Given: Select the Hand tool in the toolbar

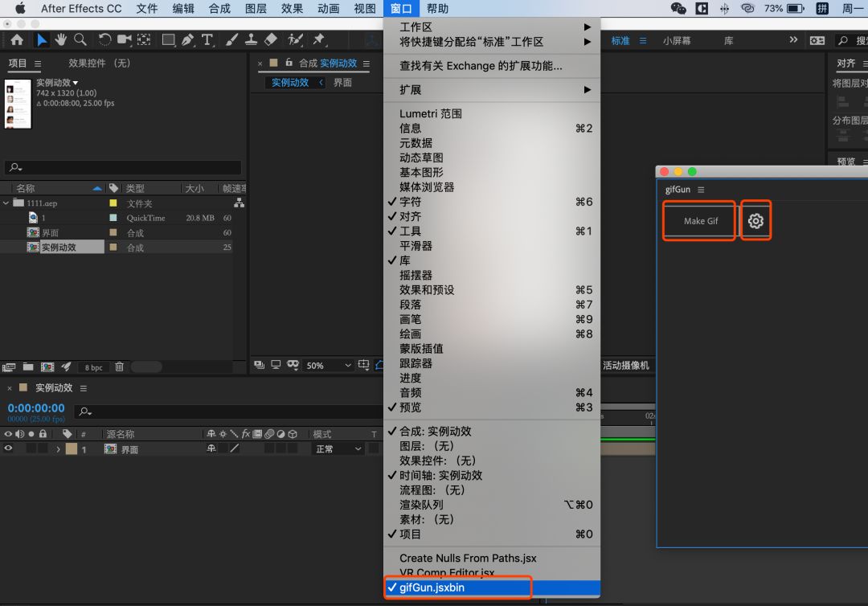Looking at the screenshot, I should [x=62, y=39].
